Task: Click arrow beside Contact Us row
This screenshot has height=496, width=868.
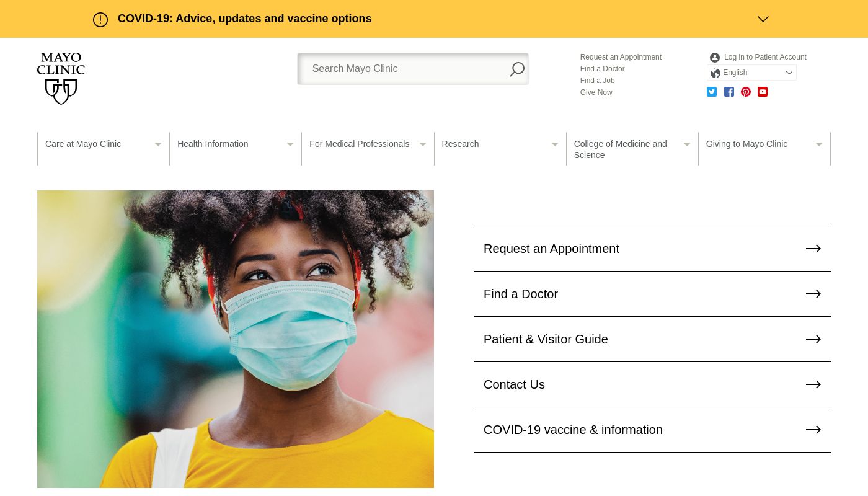Action: coord(813,384)
